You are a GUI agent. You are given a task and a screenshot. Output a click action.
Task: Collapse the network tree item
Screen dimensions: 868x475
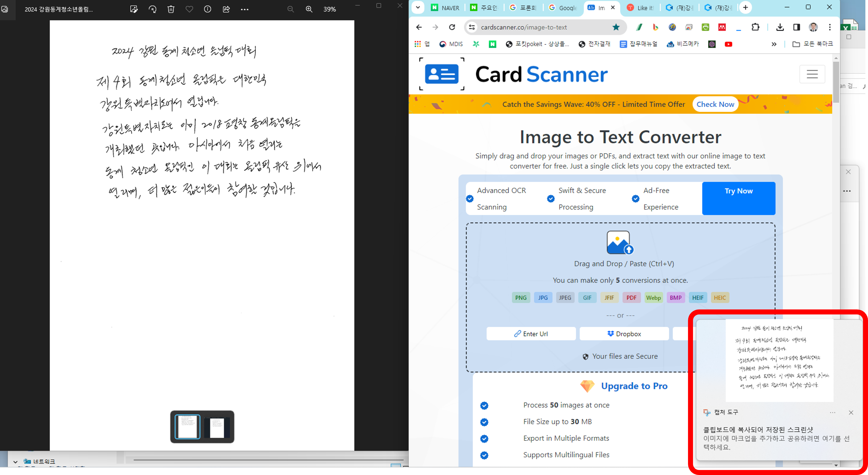(x=15, y=461)
